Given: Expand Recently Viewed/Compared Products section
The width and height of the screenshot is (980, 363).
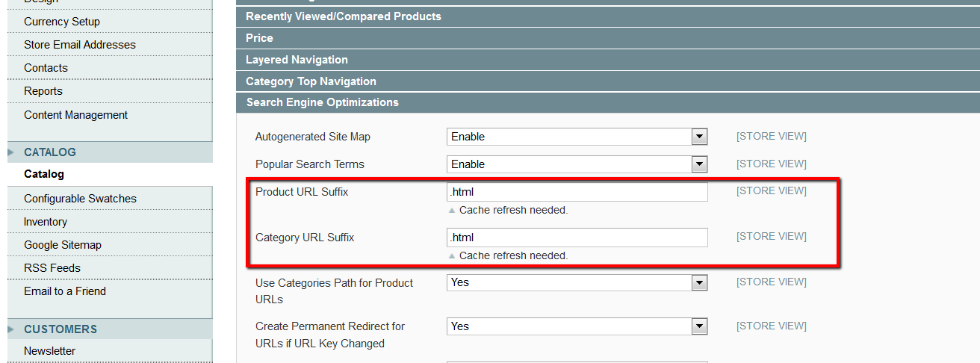Looking at the screenshot, I should [608, 16].
